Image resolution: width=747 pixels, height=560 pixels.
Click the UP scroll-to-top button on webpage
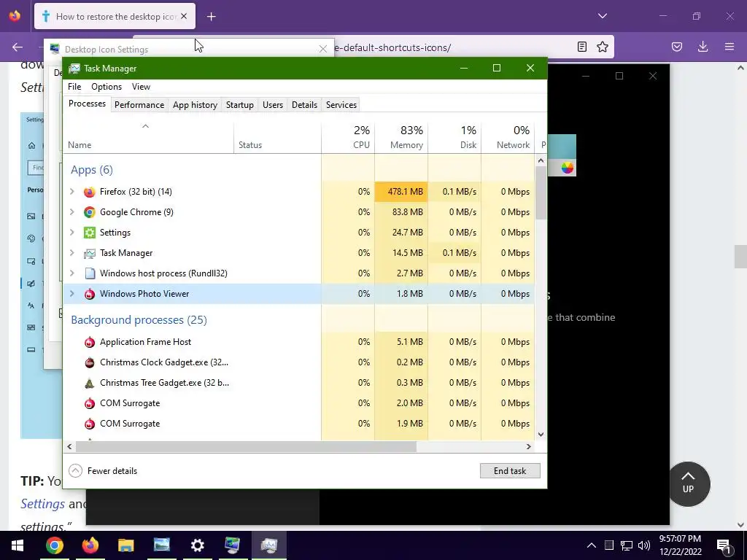click(x=689, y=484)
